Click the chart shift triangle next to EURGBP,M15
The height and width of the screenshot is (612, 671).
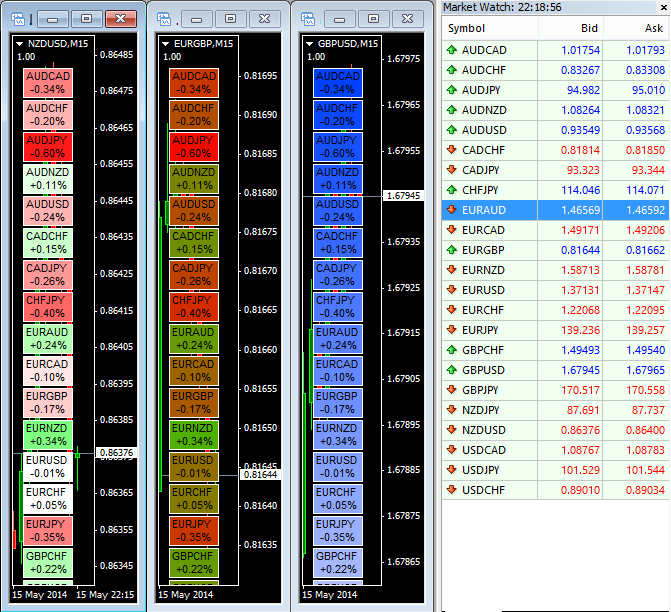click(164, 44)
